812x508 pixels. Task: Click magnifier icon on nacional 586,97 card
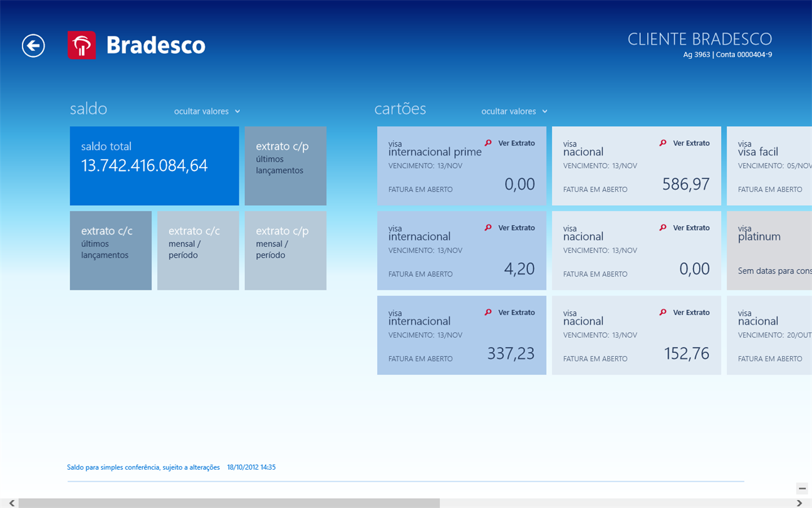click(663, 143)
